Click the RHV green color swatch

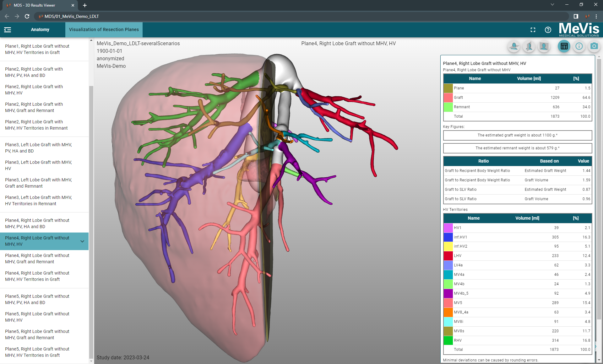coord(448,340)
